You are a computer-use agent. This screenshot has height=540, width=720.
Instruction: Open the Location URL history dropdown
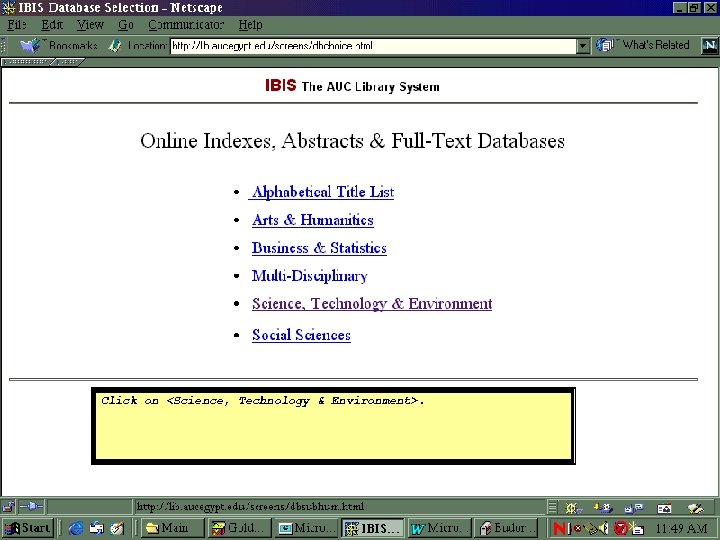(x=583, y=46)
